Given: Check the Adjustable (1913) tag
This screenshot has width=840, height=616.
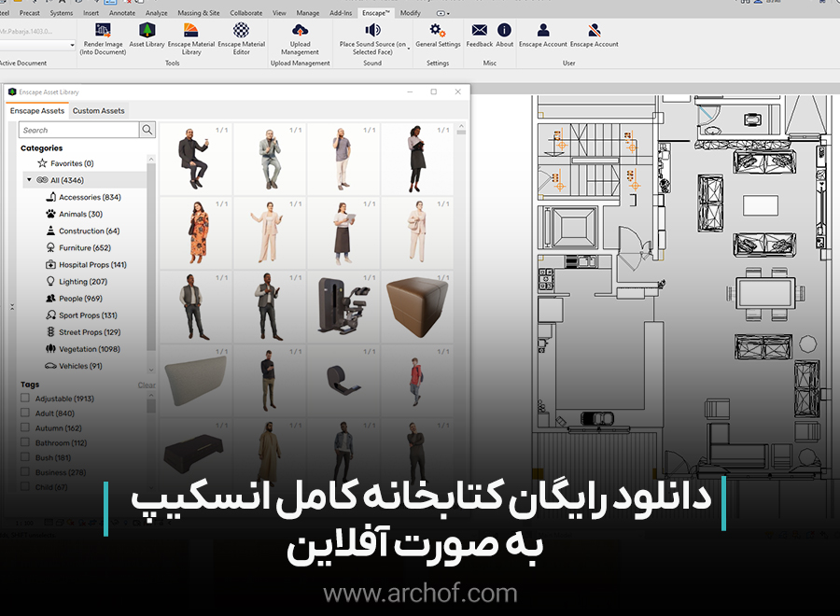Looking at the screenshot, I should point(25,398).
